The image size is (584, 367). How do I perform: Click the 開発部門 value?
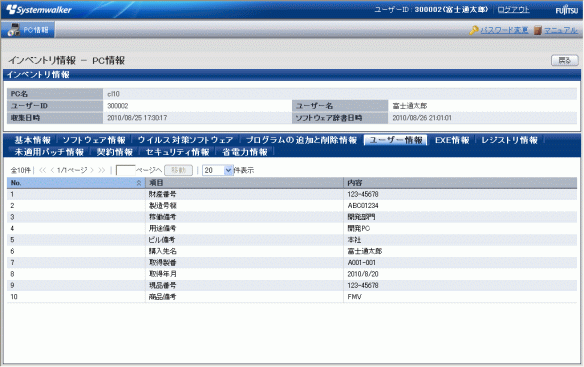pyautogui.click(x=361, y=217)
